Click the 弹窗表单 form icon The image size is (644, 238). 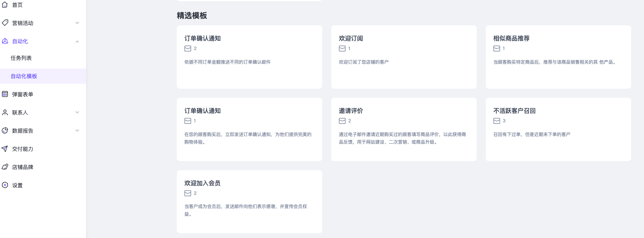tap(5, 94)
